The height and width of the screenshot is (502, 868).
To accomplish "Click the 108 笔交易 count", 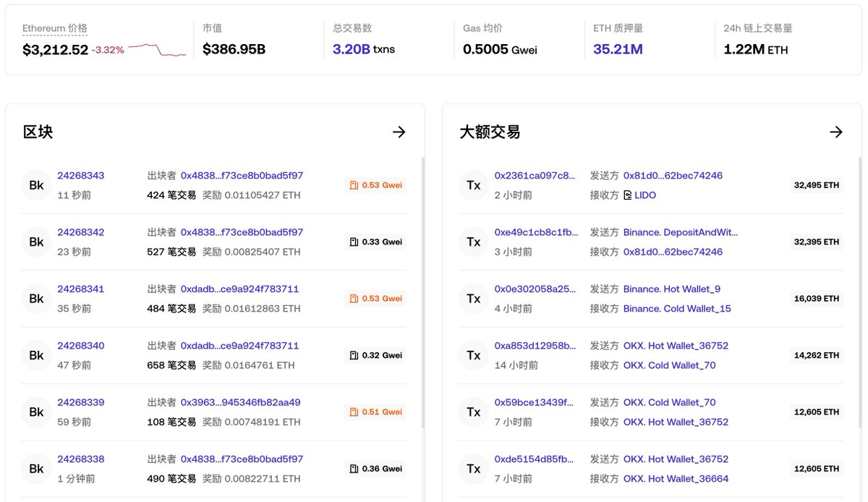I will click(171, 422).
